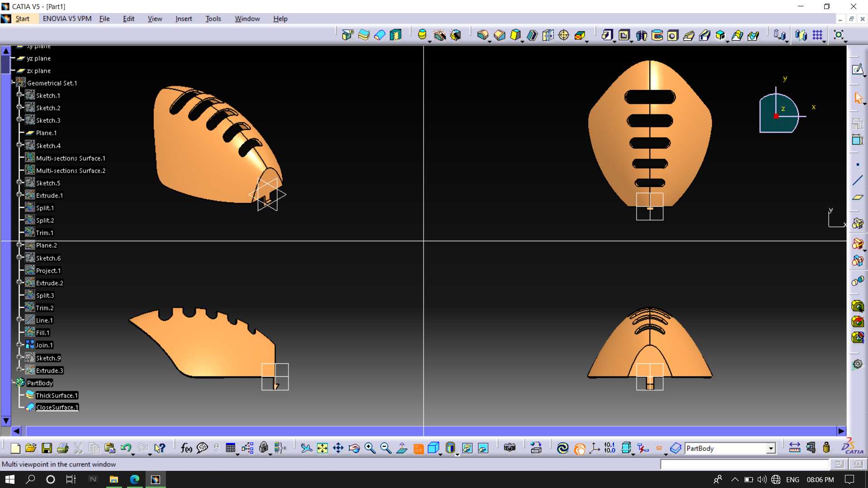Click the Zoom In magnifier icon

370,448
